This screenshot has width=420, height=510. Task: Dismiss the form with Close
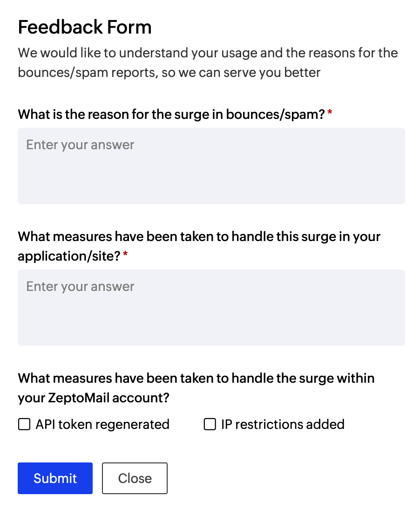click(x=135, y=478)
